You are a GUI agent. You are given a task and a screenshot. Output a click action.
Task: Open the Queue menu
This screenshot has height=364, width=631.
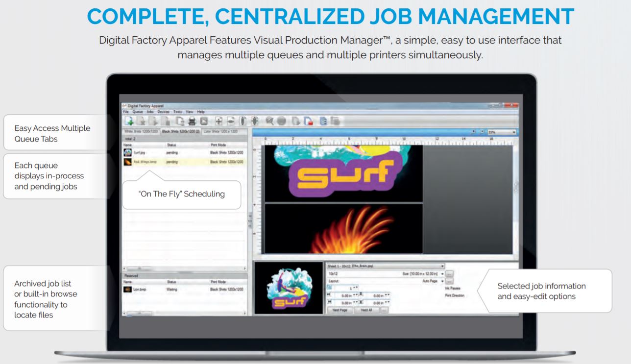[138, 112]
